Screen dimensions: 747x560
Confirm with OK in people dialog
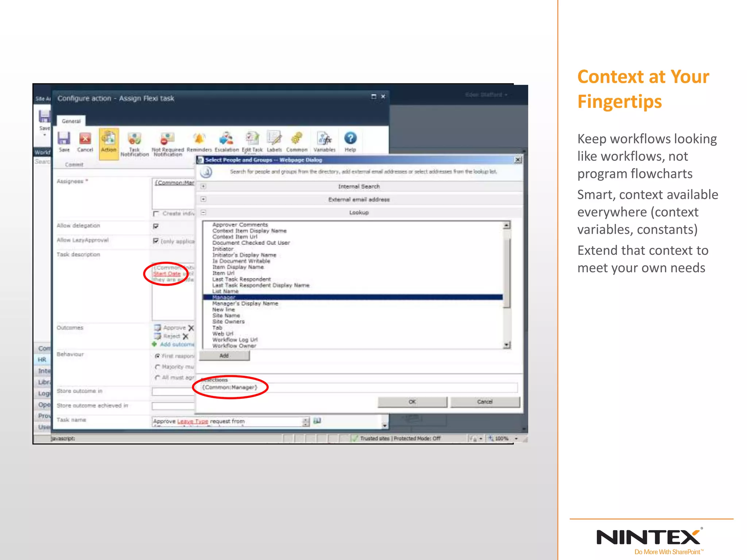pos(412,402)
